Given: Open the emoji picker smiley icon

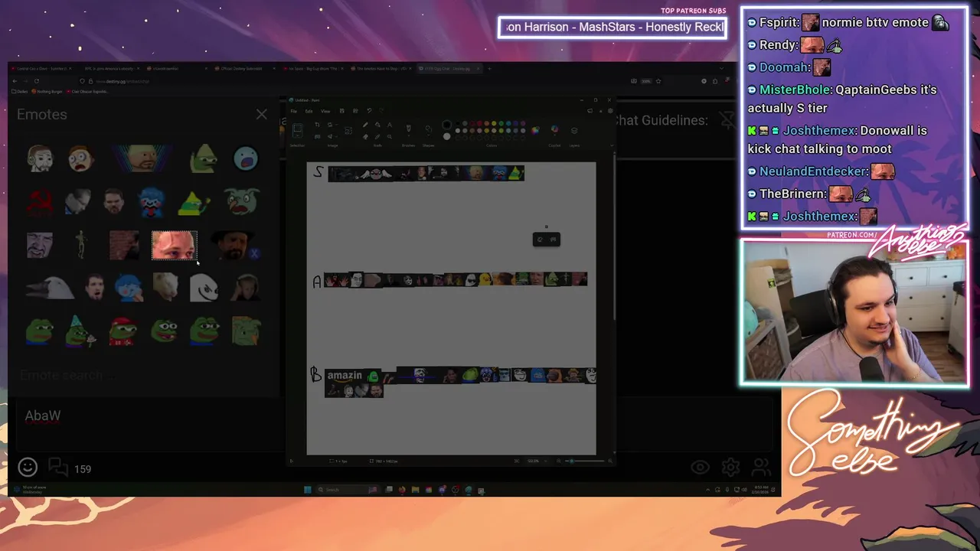Looking at the screenshot, I should coord(28,467).
